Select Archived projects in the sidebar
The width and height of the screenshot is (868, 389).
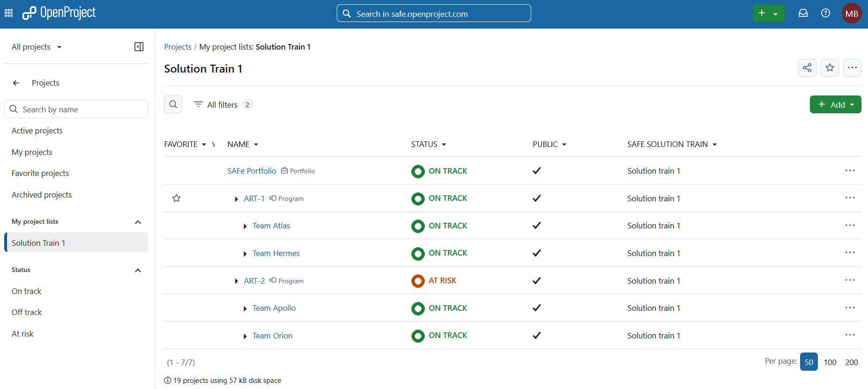42,195
